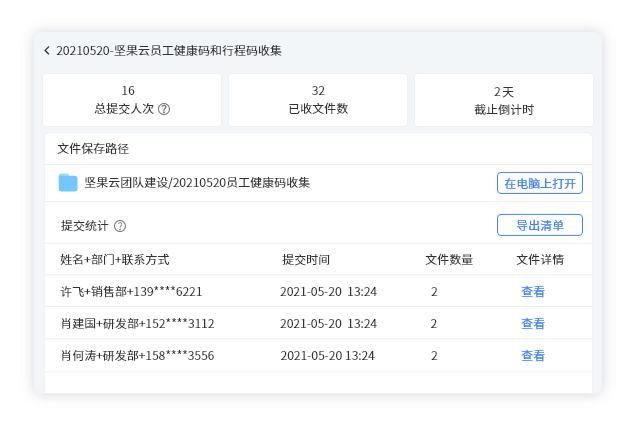The image size is (636, 426).
Task: Select the 许飞+销售部 row name
Action: click(x=131, y=292)
